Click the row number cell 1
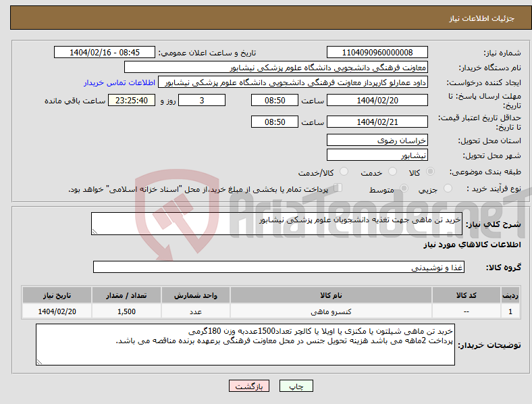532x404 pixels. [510, 311]
